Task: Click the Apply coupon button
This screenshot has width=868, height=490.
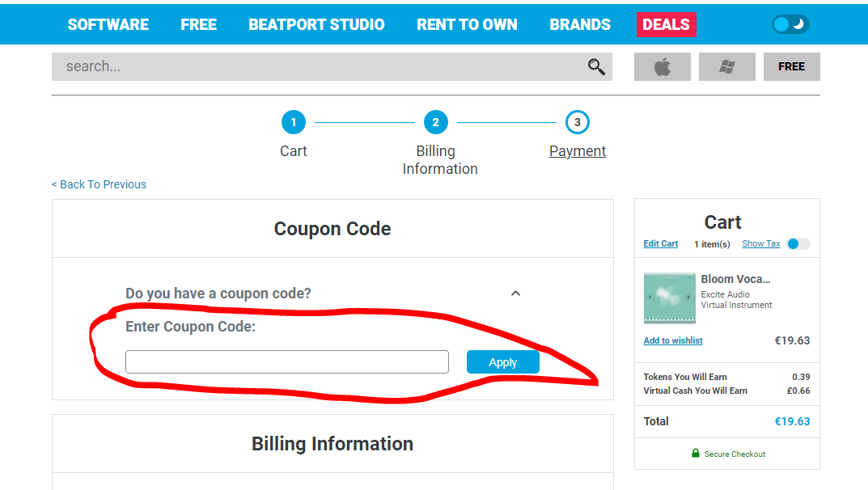Action: click(502, 362)
